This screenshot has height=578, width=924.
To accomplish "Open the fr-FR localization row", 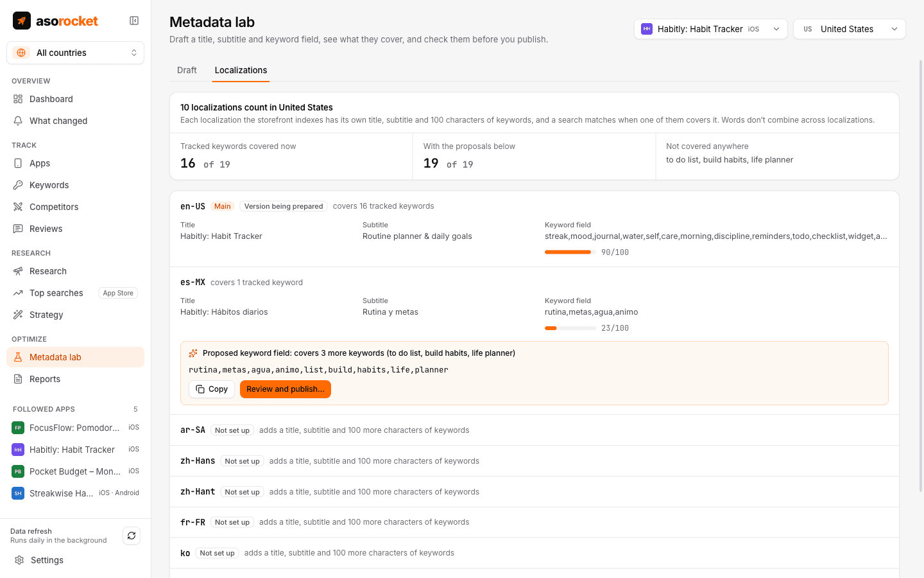I will pos(534,522).
